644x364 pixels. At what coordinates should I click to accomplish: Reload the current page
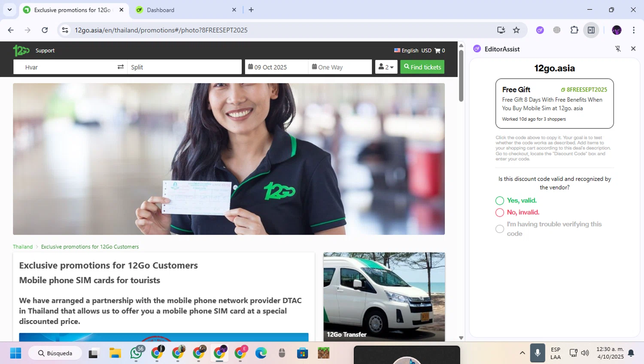(45, 30)
